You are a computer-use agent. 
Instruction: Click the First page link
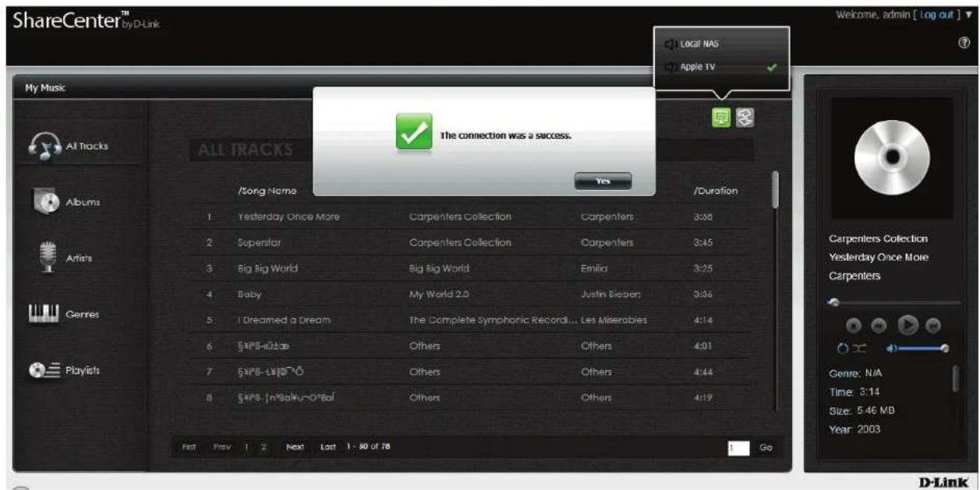(189, 448)
